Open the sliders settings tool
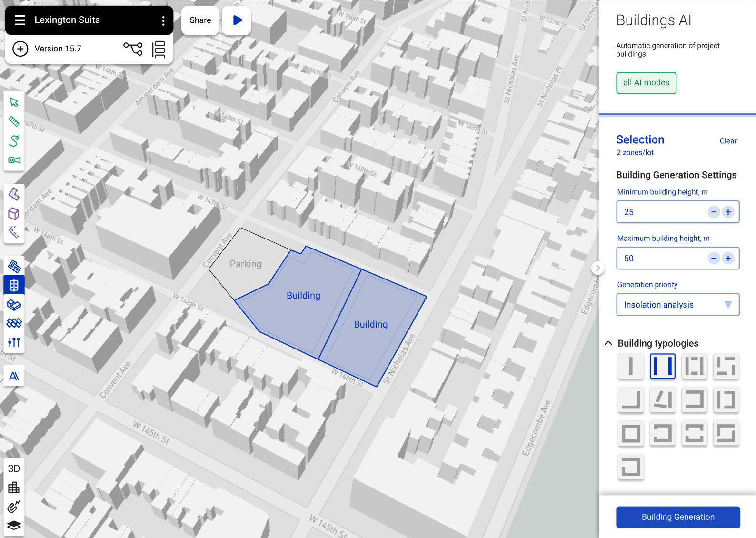Image resolution: width=756 pixels, height=538 pixels. 14,342
